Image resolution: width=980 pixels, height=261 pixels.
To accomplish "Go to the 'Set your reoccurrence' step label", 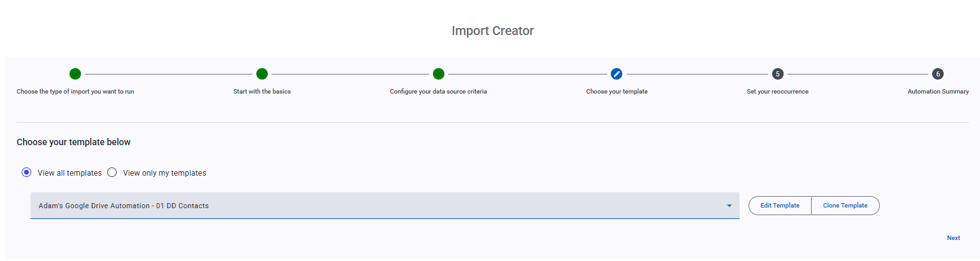I will (777, 92).
